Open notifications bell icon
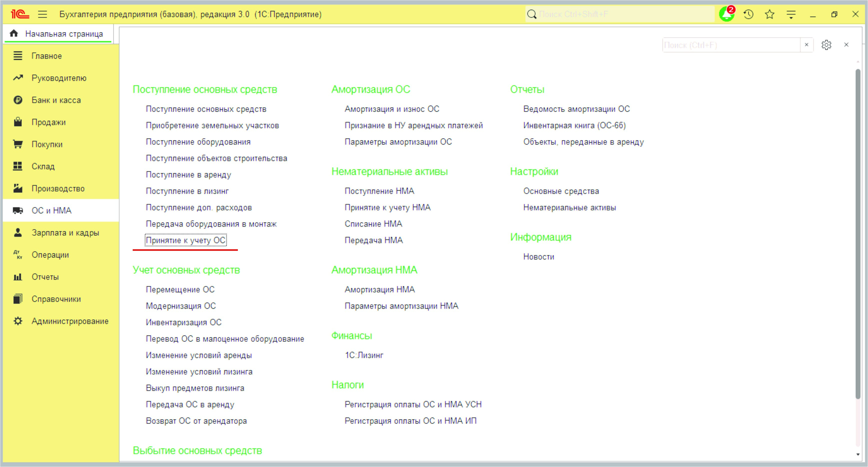Image resolution: width=868 pixels, height=467 pixels. coord(726,14)
